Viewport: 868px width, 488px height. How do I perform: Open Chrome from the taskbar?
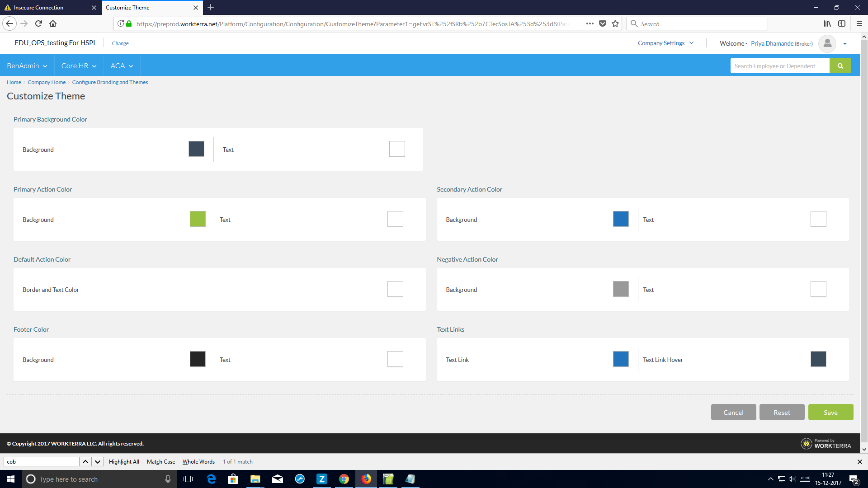344,479
